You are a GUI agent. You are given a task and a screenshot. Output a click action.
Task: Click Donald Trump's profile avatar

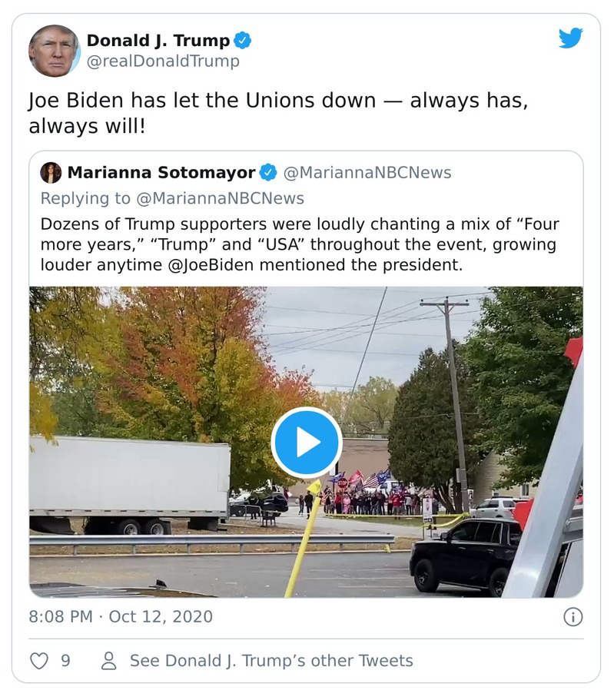click(54, 51)
